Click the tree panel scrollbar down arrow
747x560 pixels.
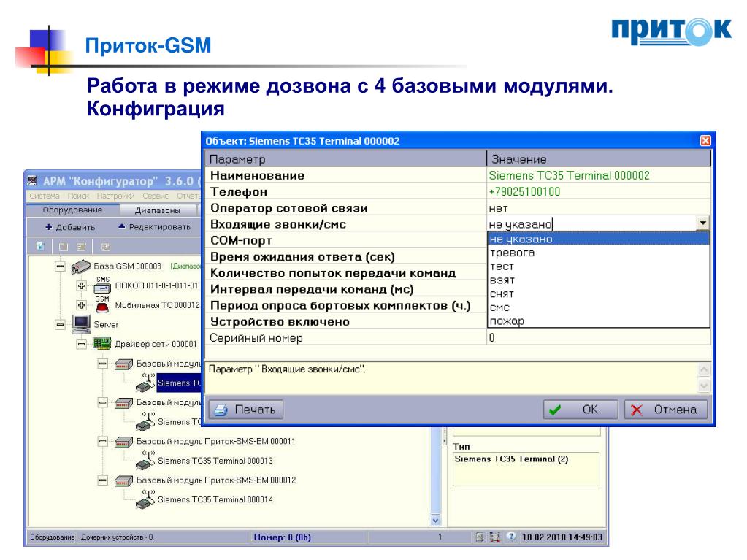(x=435, y=521)
